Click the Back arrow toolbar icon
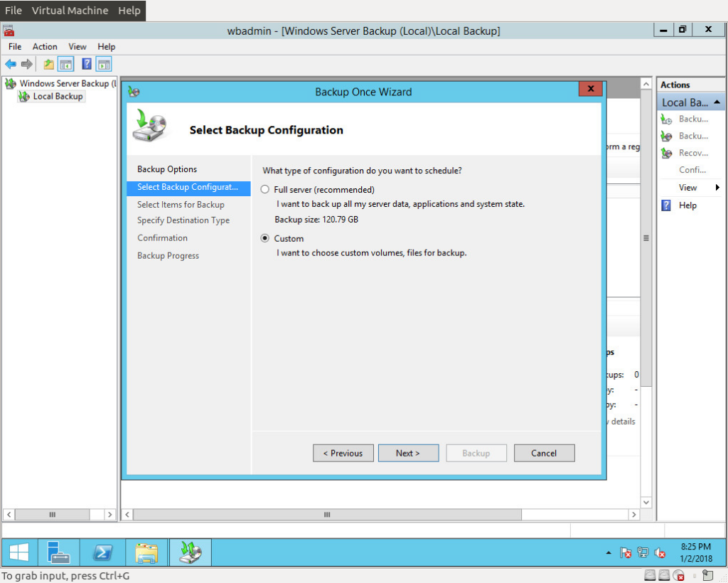Image resolution: width=728 pixels, height=583 pixels. (11, 64)
